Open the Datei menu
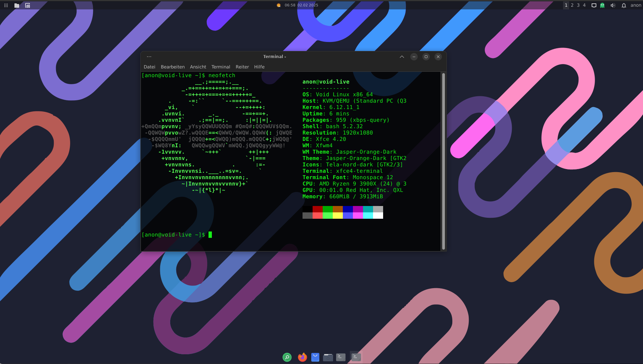The width and height of the screenshot is (643, 364). click(149, 67)
